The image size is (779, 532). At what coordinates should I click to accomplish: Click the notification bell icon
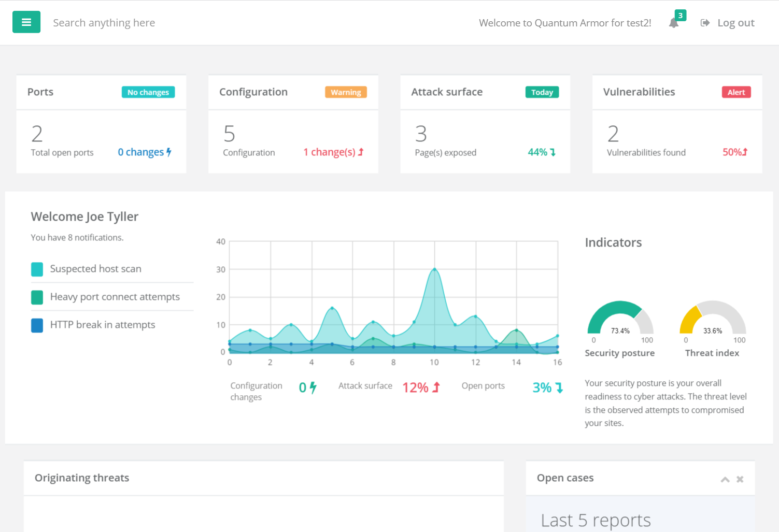point(674,23)
